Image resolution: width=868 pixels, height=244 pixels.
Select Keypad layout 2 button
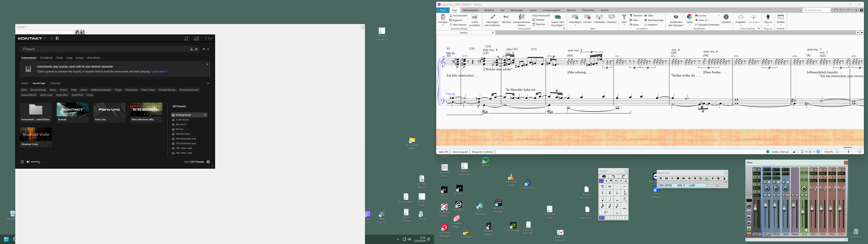tap(607, 218)
